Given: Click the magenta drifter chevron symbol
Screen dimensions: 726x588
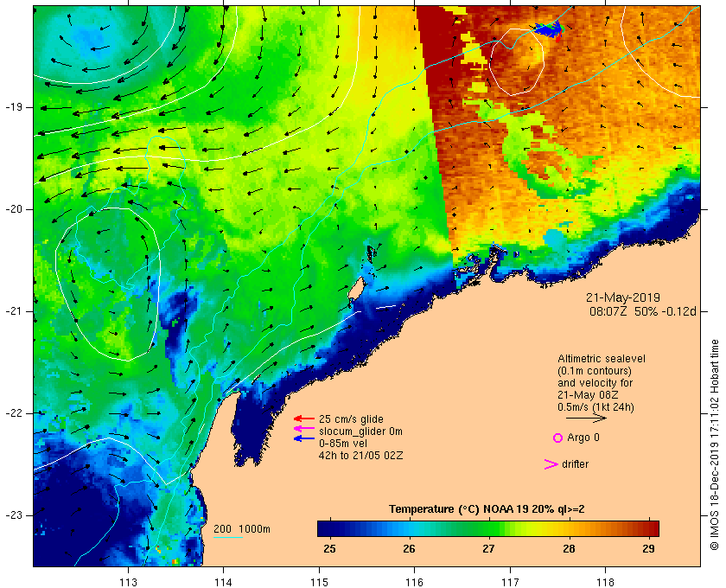Looking at the screenshot, I should click(551, 464).
